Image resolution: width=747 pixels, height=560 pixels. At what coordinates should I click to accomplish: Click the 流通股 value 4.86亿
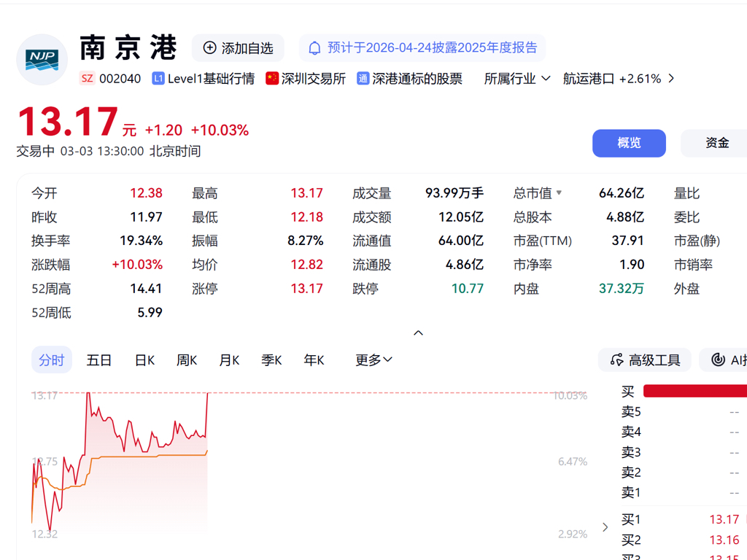point(465,264)
